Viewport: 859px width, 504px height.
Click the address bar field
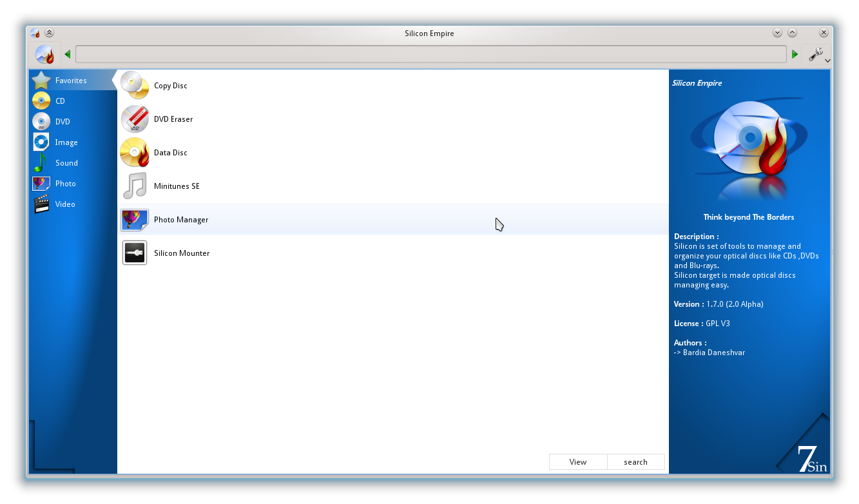[x=431, y=54]
